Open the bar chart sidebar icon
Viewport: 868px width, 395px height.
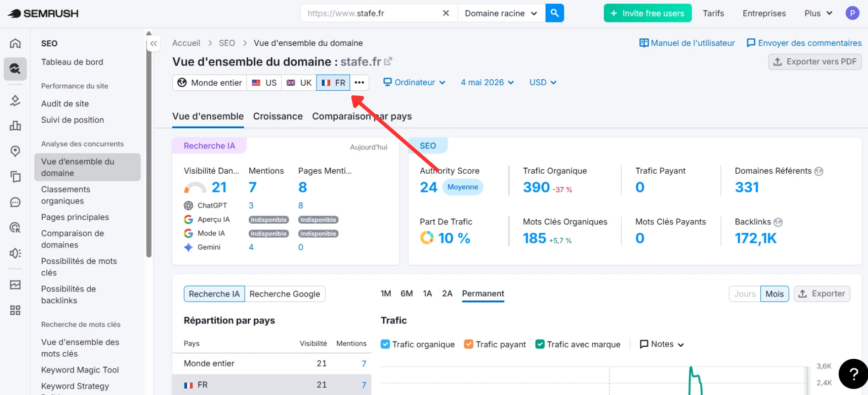[15, 126]
